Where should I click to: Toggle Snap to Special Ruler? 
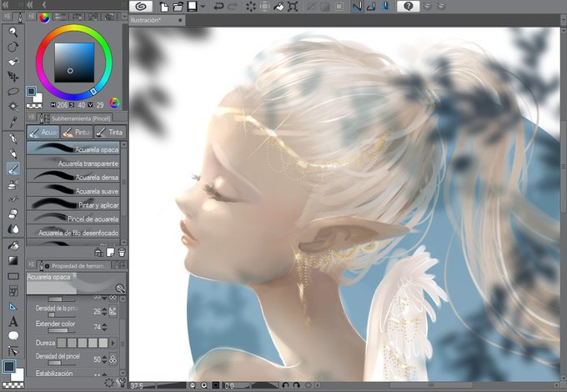tap(371, 7)
